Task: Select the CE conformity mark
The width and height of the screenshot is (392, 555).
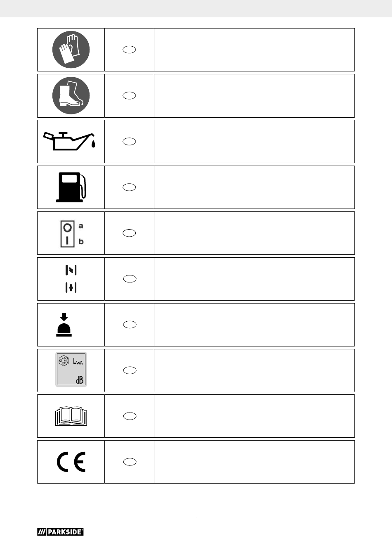Action: tap(71, 462)
